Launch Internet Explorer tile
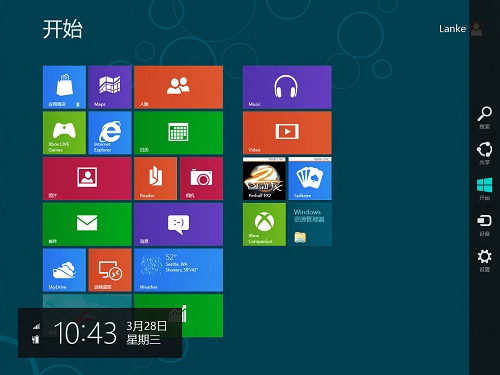 (x=110, y=133)
